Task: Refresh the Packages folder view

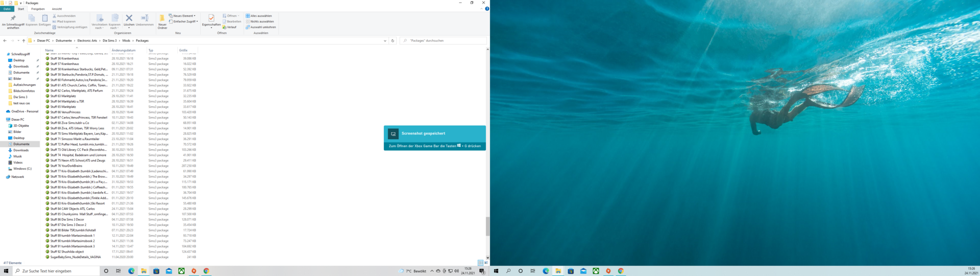Action: 393,40
